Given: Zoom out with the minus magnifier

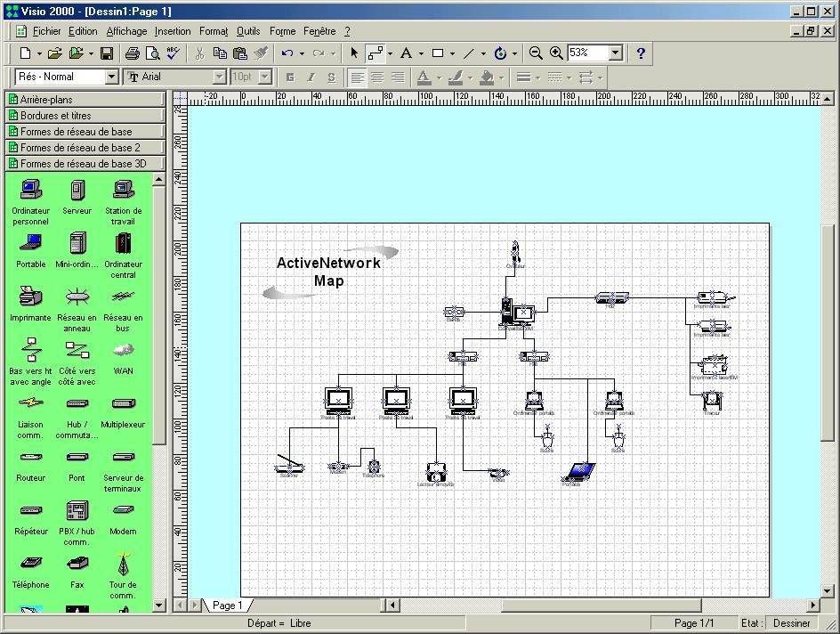Looking at the screenshot, I should click(x=536, y=53).
